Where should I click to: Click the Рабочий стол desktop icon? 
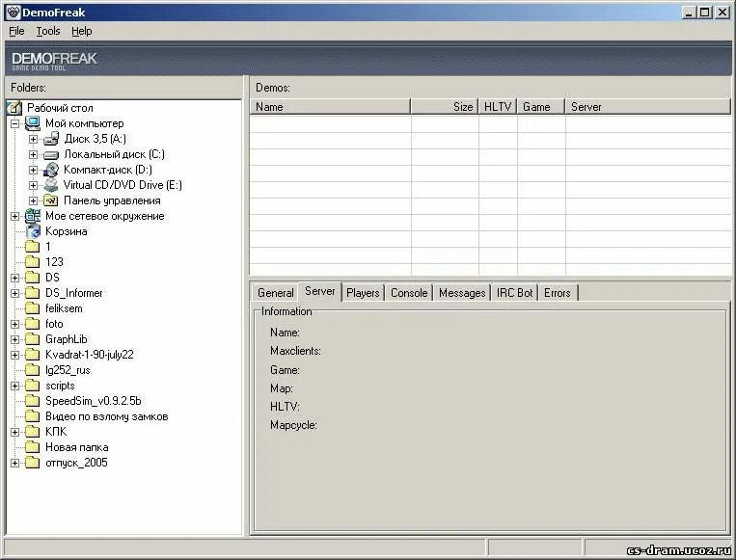pyautogui.click(x=14, y=108)
